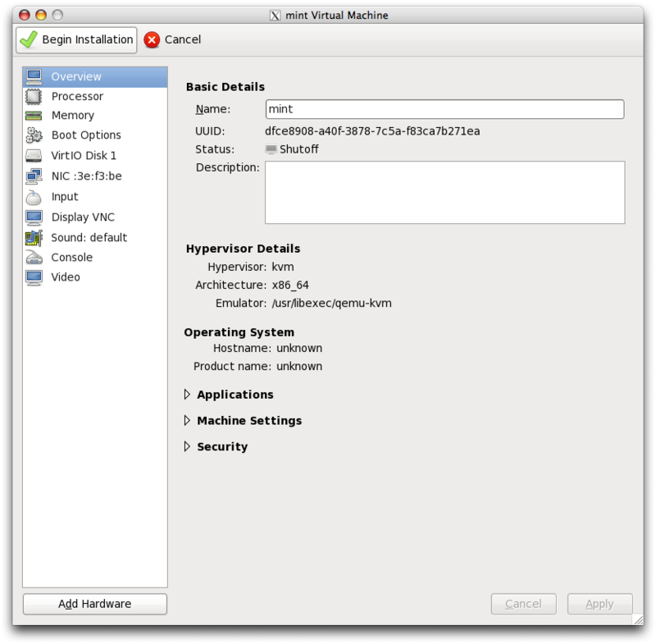This screenshot has height=644, width=656.
Task: Select the Display VNC label
Action: click(x=83, y=217)
